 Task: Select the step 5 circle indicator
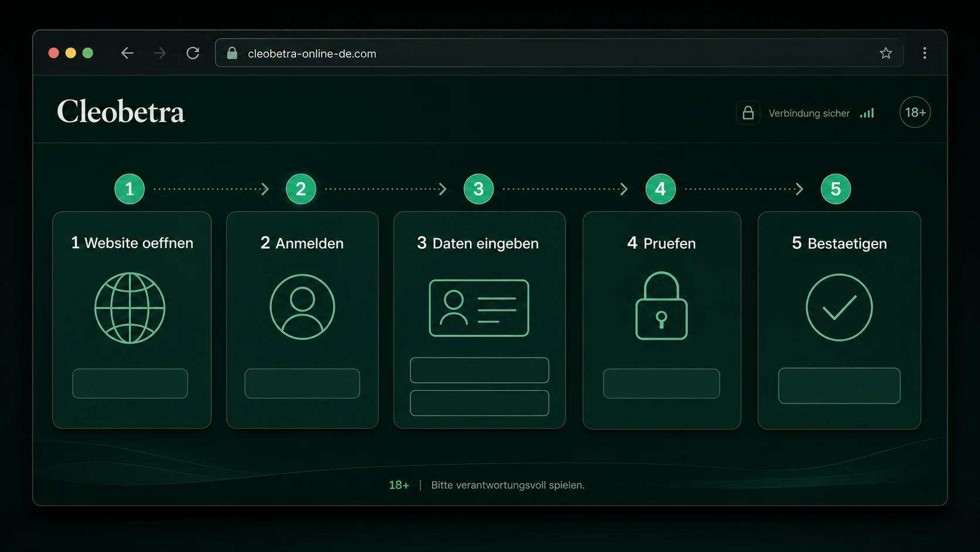point(836,189)
